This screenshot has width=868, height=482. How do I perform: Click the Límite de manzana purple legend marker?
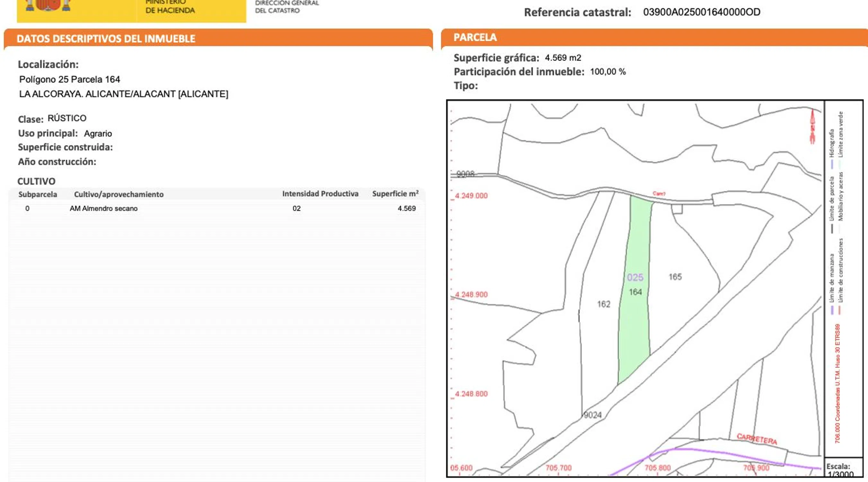[x=832, y=310]
